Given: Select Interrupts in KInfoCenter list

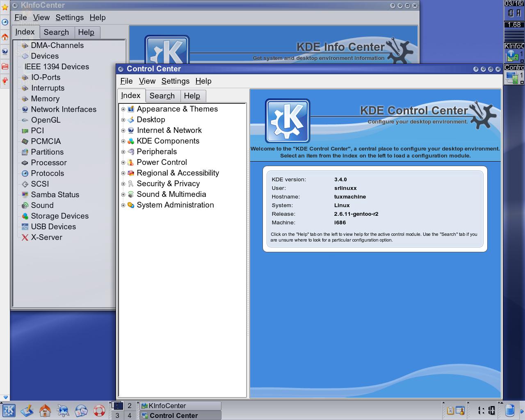Looking at the screenshot, I should (48, 88).
